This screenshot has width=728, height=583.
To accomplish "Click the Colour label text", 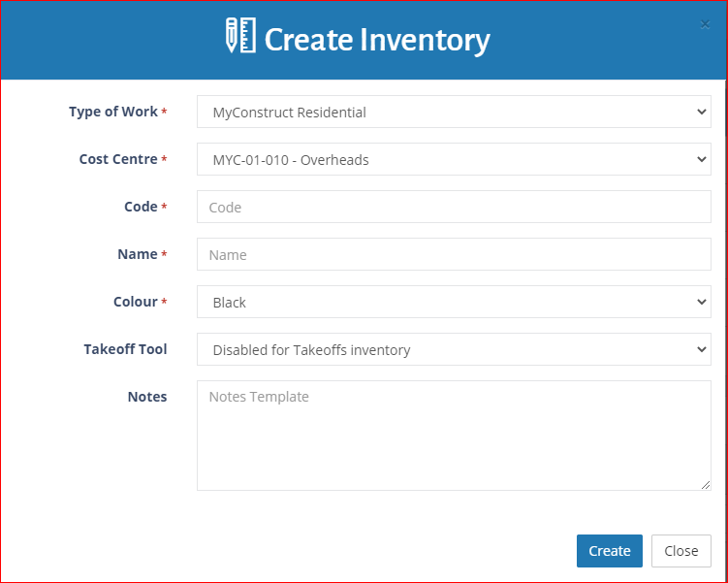I will [x=136, y=302].
